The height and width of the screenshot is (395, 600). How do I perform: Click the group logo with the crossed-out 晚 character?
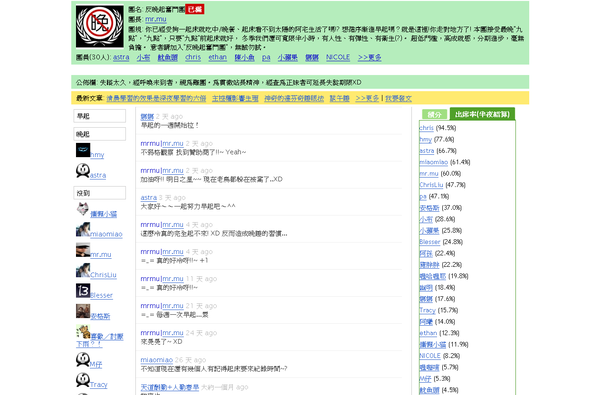pos(100,26)
